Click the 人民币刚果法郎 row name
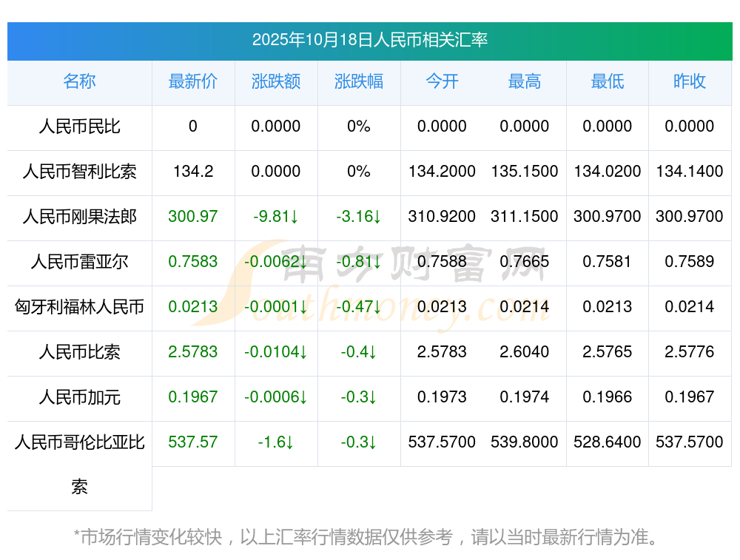 (x=79, y=217)
